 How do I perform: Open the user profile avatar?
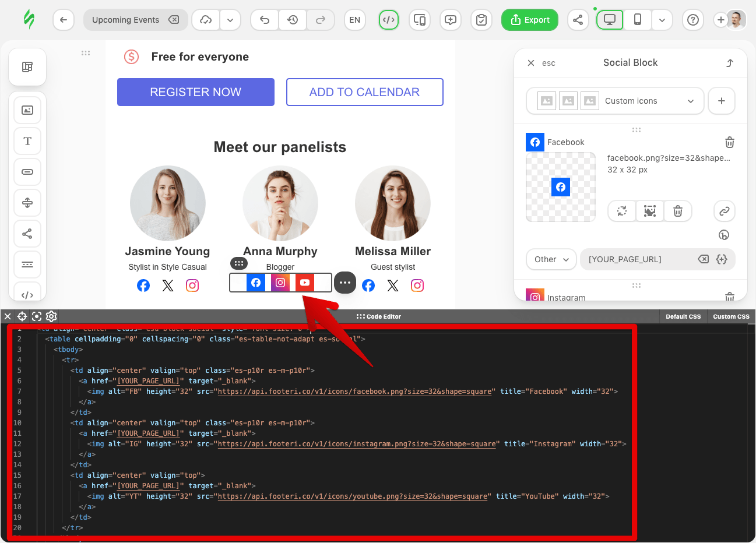tap(737, 20)
